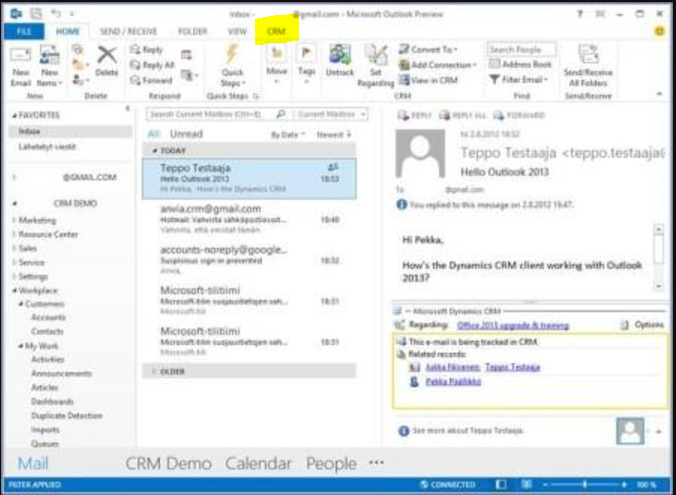Viewport: 676px width, 495px height.
Task: Click REPLY in the reading pane
Action: tap(414, 115)
